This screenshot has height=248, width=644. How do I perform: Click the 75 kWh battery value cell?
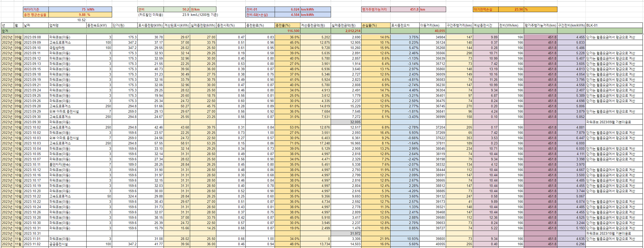80,10
